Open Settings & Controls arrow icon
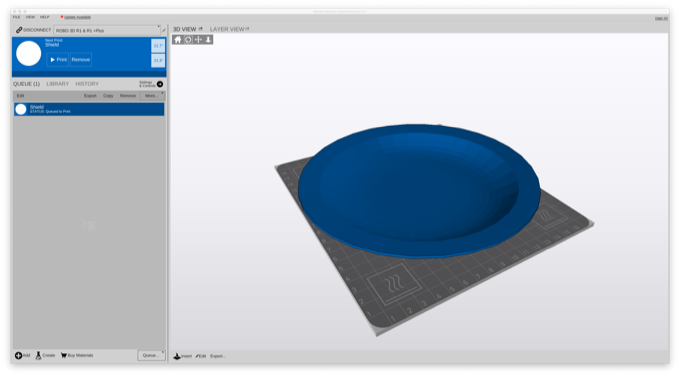This screenshot has width=680, height=376. (160, 84)
